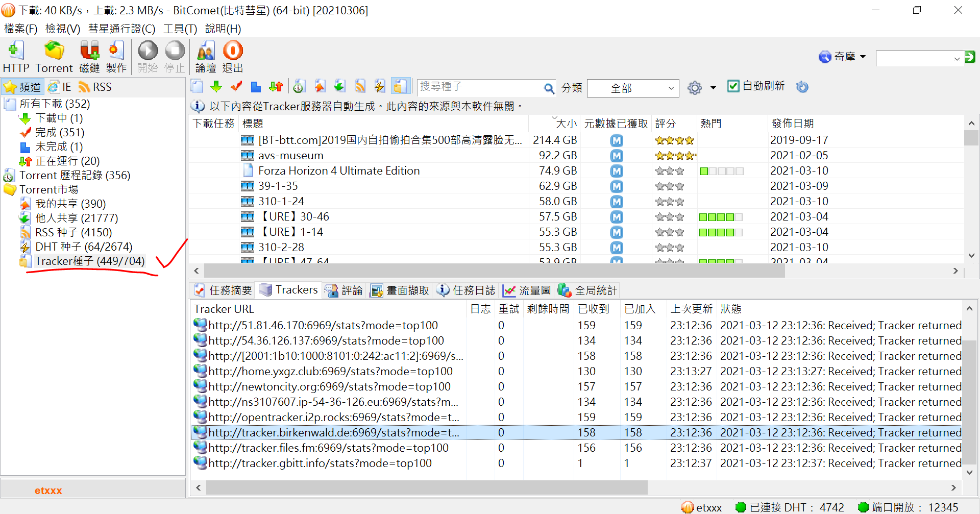Open the 工具(T) menu

pos(180,29)
